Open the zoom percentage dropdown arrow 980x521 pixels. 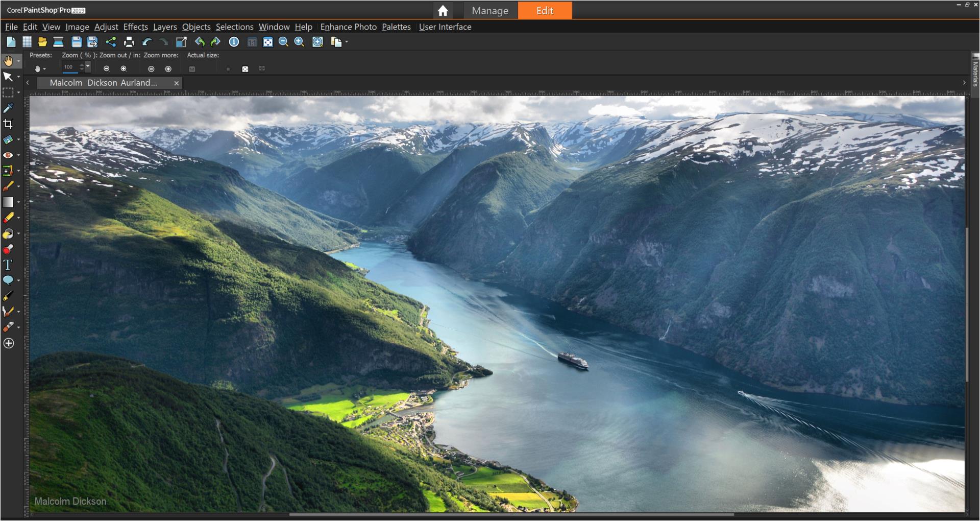click(88, 67)
